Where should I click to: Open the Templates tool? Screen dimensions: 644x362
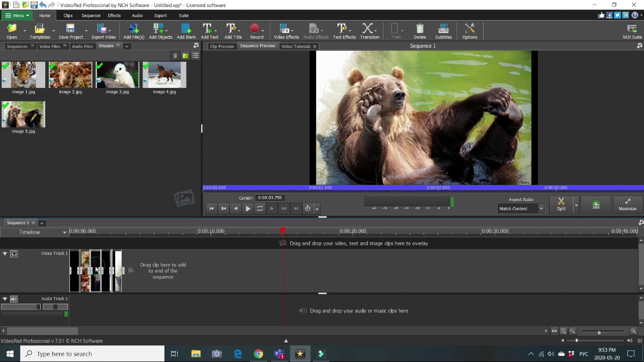[40, 31]
